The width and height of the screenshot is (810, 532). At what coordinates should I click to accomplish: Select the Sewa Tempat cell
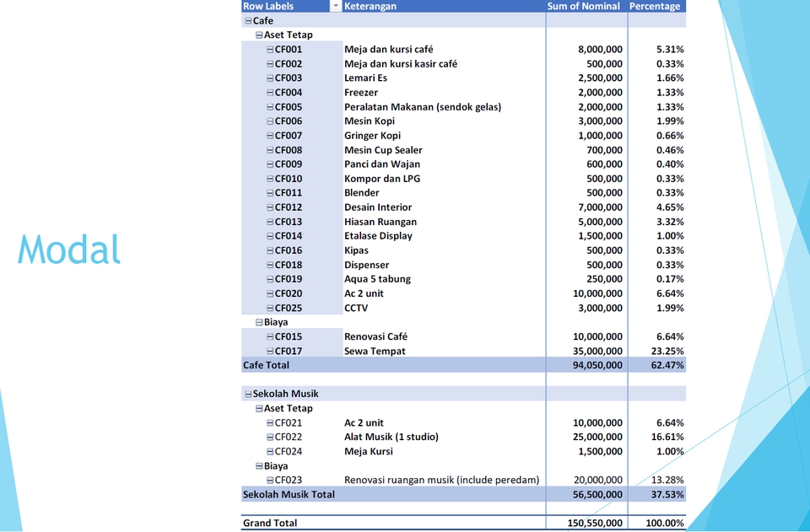tap(375, 351)
